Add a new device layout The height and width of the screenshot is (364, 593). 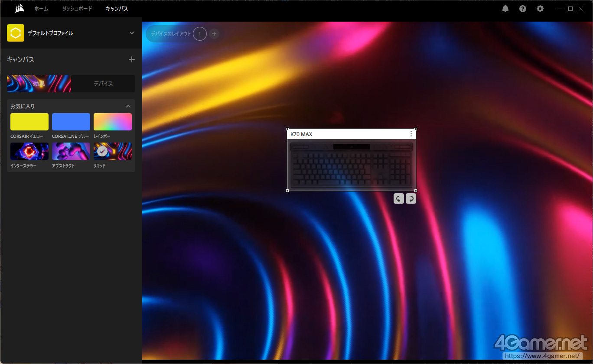[214, 34]
